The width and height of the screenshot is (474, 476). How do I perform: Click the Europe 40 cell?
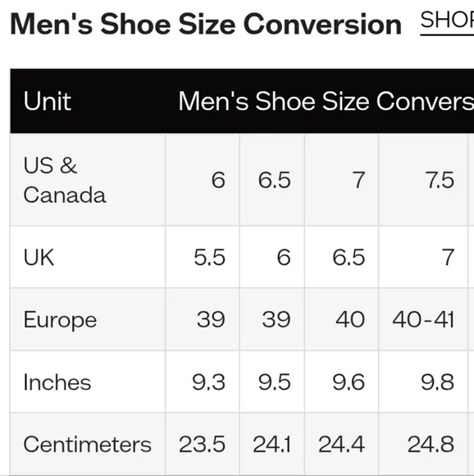tap(341, 319)
